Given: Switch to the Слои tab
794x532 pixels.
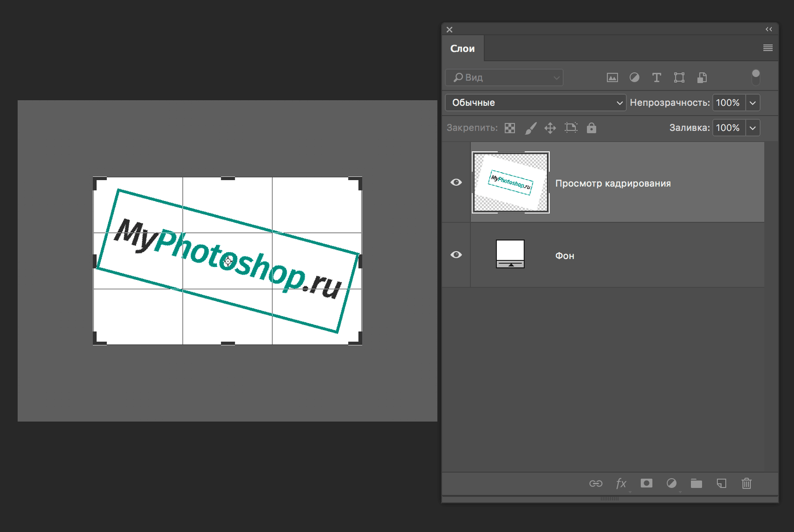Looking at the screenshot, I should pos(463,49).
